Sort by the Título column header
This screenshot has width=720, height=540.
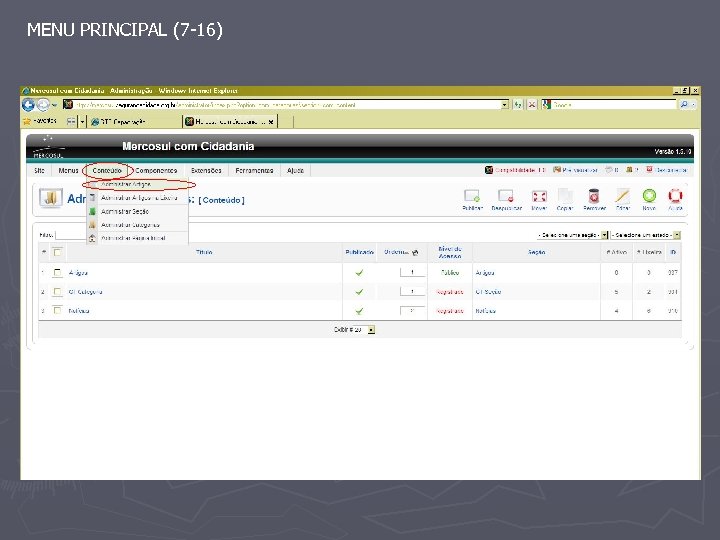(x=204, y=253)
